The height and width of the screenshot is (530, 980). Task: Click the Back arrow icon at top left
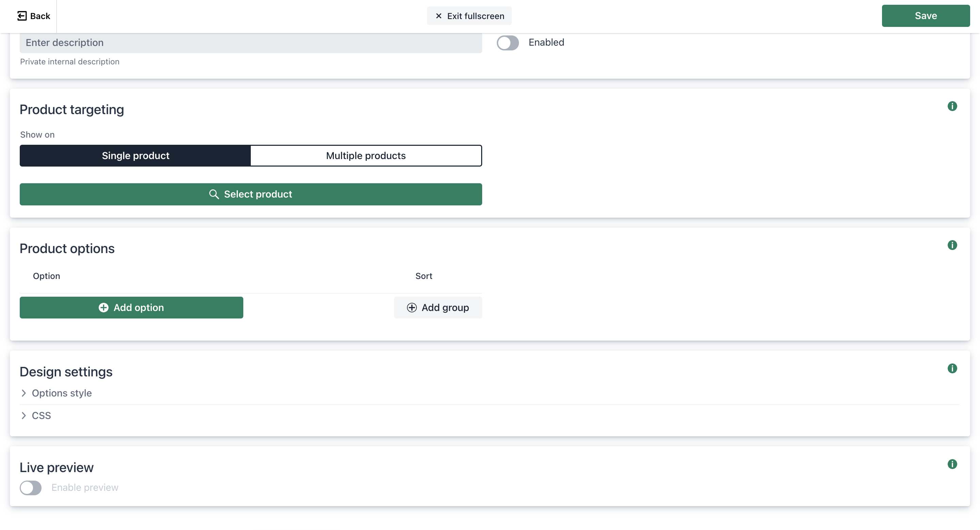[21, 16]
